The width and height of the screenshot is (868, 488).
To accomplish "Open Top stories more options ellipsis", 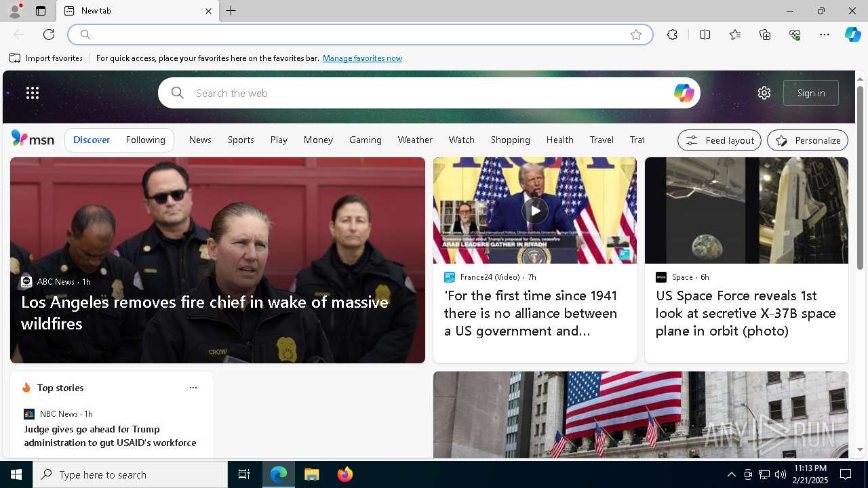I will [193, 388].
